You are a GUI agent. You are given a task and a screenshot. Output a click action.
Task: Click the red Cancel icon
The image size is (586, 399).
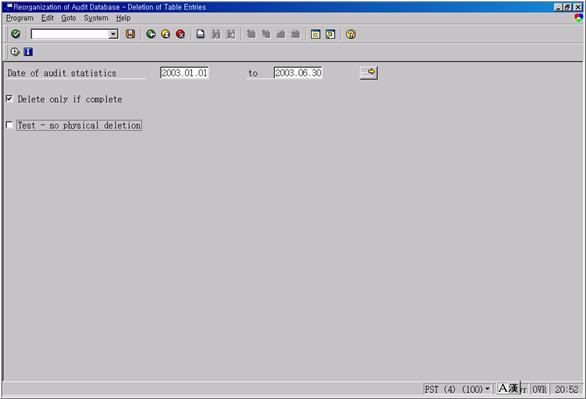point(181,34)
